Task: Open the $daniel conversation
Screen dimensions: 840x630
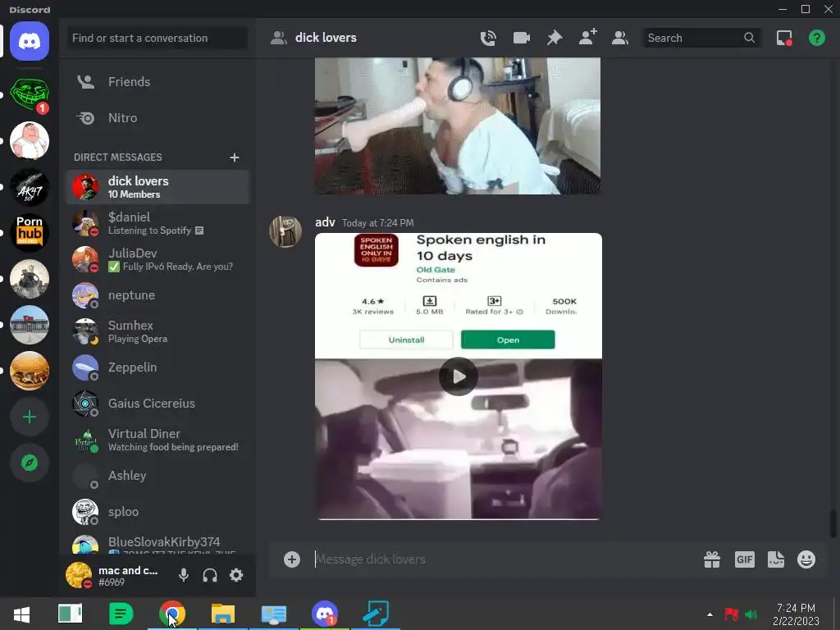Action: 157,223
